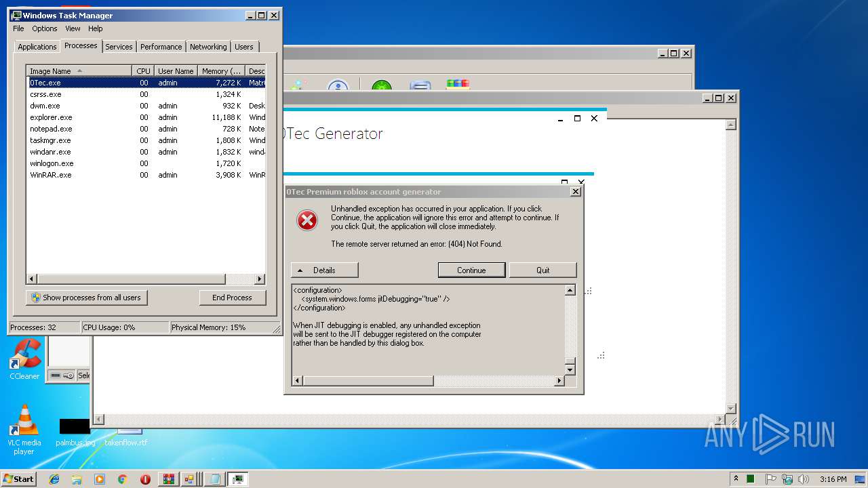Select the csrss.exe process row
868x488 pixels.
click(146, 94)
